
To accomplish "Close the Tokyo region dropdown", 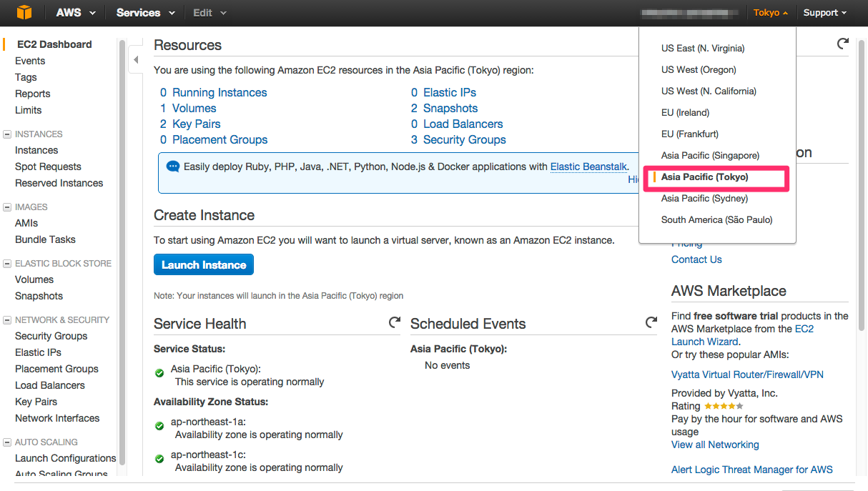I will click(x=771, y=13).
